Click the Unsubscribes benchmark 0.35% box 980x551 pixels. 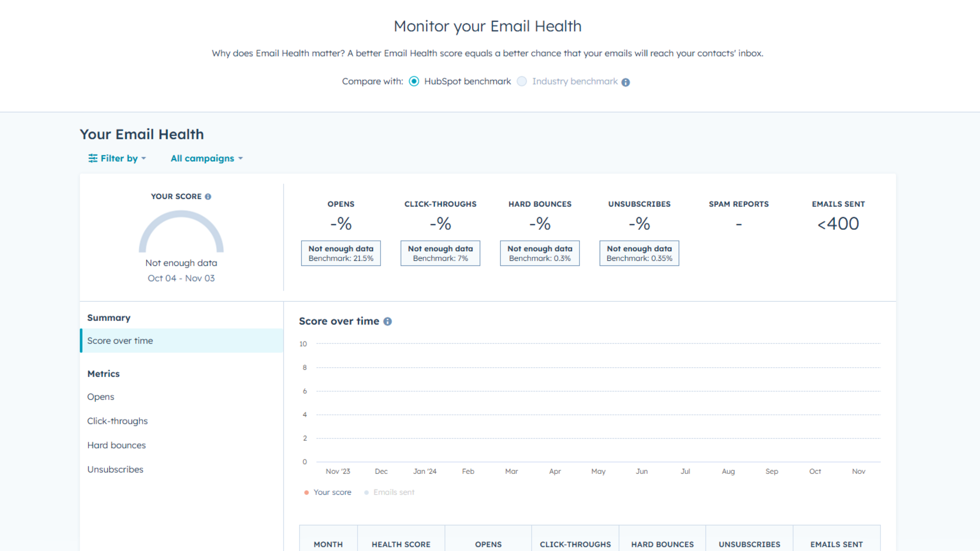tap(639, 253)
